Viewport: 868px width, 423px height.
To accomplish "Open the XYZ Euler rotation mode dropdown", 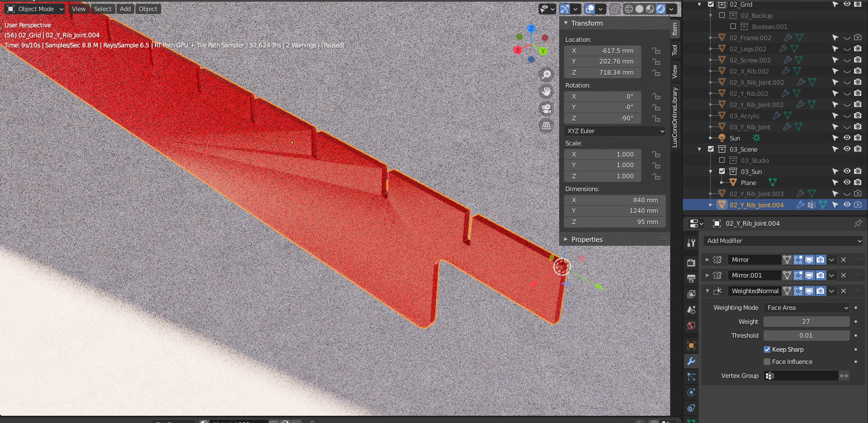I will [x=615, y=131].
